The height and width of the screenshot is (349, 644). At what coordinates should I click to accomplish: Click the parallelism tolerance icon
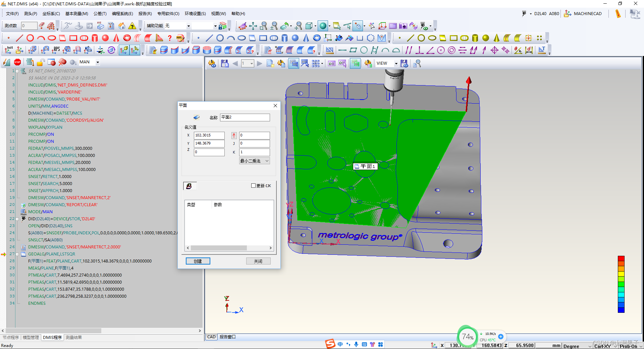click(x=409, y=50)
